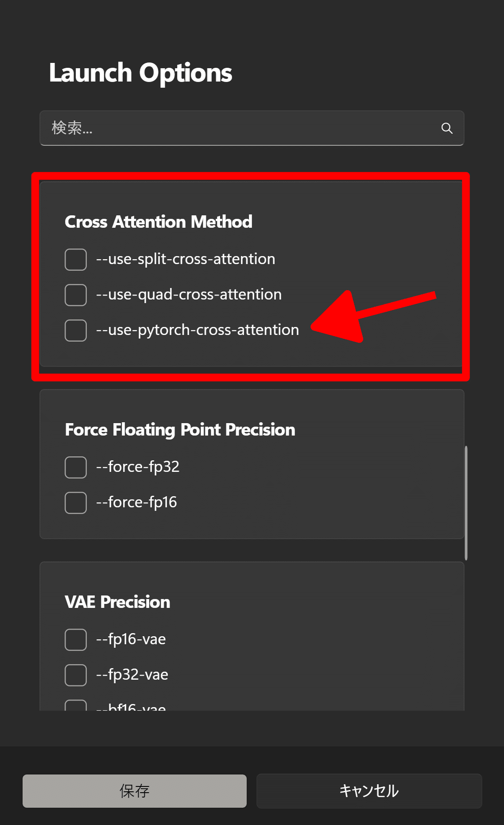The image size is (504, 825).
Task: Click the Force Floating Point Precision heading
Action: coord(180,430)
